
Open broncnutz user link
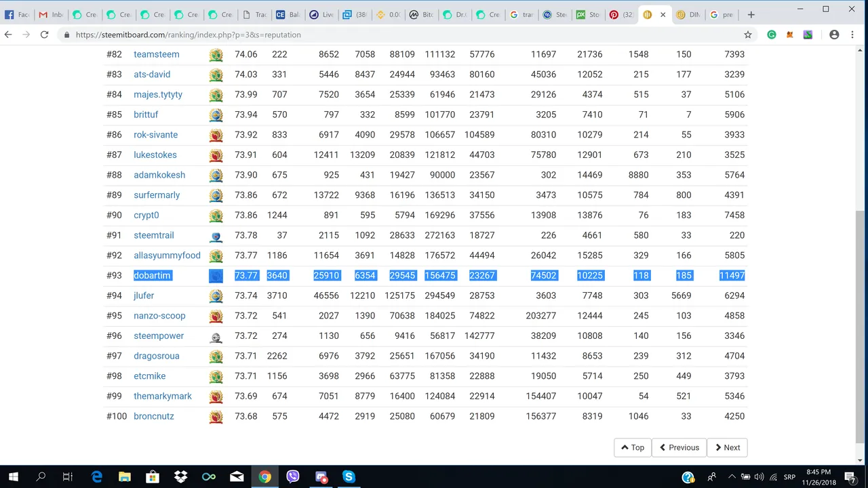[154, 416]
